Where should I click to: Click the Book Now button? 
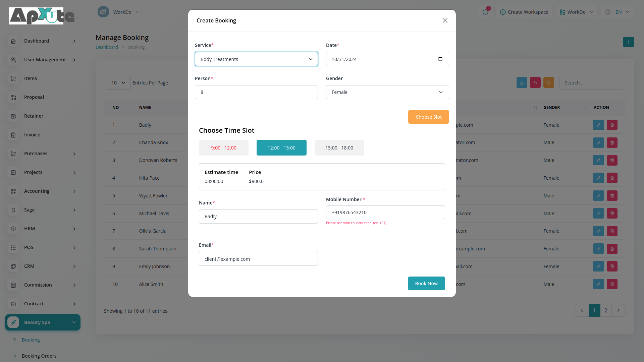pos(426,284)
